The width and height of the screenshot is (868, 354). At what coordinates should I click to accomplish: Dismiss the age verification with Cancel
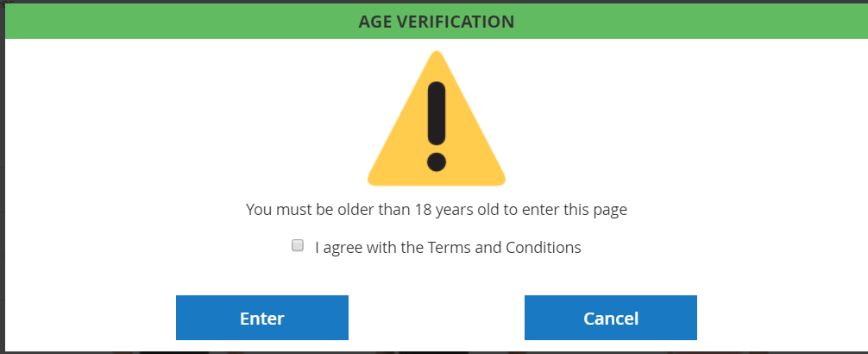(x=610, y=318)
